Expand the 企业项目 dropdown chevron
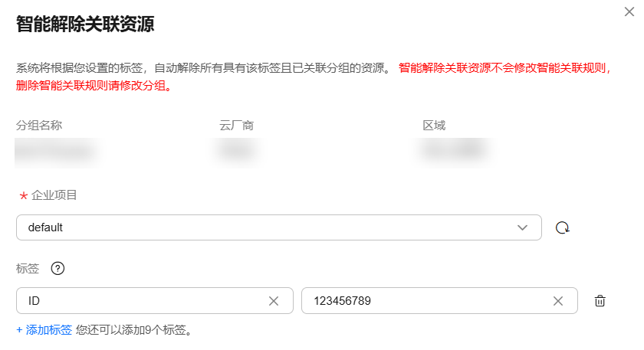Viewport: 644px width, 350px height. tap(523, 227)
